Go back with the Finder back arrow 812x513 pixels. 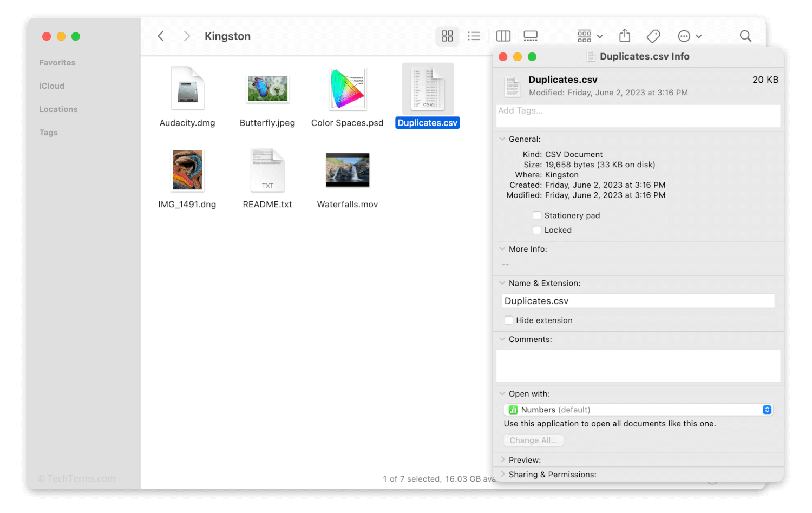point(161,36)
